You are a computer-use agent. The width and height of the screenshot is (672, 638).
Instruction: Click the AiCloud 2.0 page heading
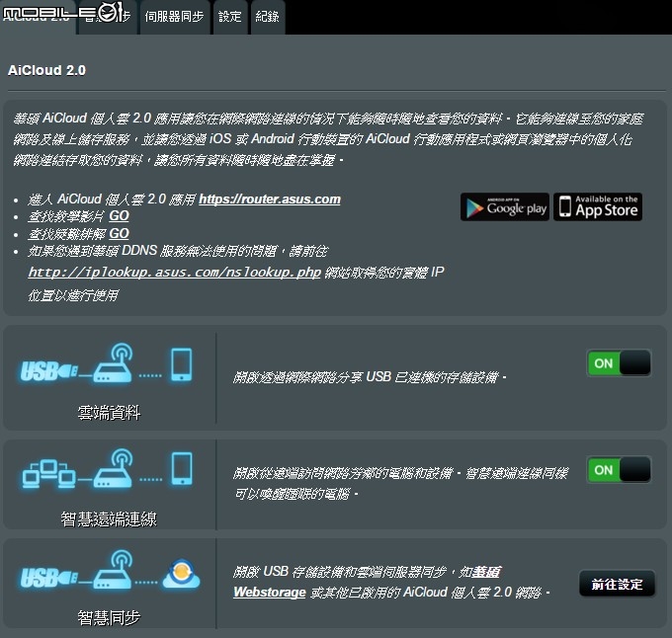pos(46,70)
